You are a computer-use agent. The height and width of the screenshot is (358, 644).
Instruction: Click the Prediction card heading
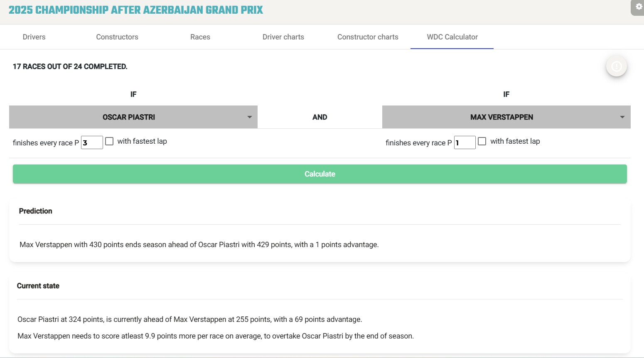point(36,211)
